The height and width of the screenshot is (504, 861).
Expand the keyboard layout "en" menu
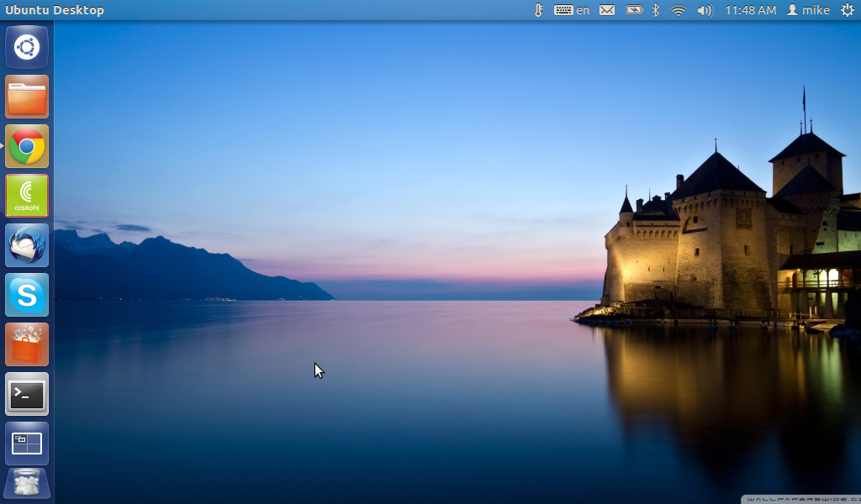click(572, 10)
